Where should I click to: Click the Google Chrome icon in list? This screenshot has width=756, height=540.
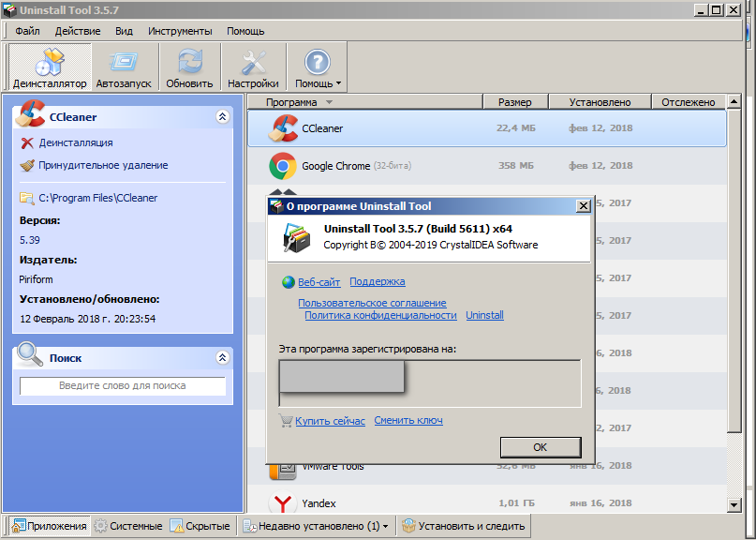(x=283, y=166)
